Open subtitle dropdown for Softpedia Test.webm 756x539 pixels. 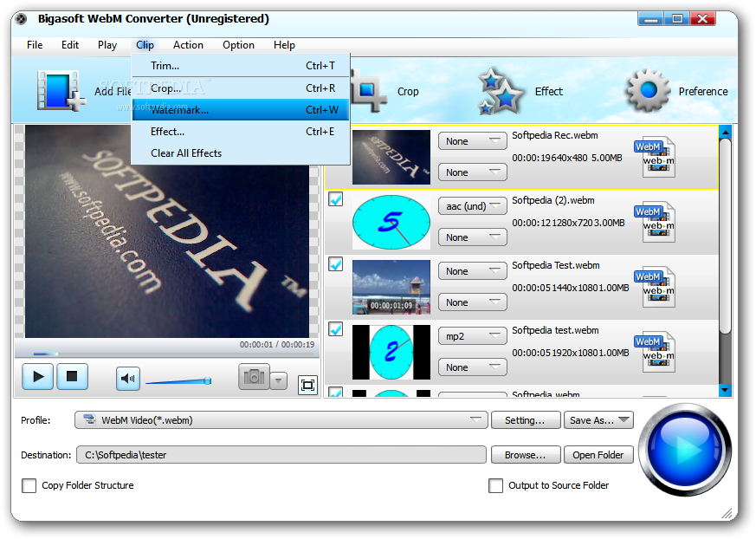(x=473, y=302)
